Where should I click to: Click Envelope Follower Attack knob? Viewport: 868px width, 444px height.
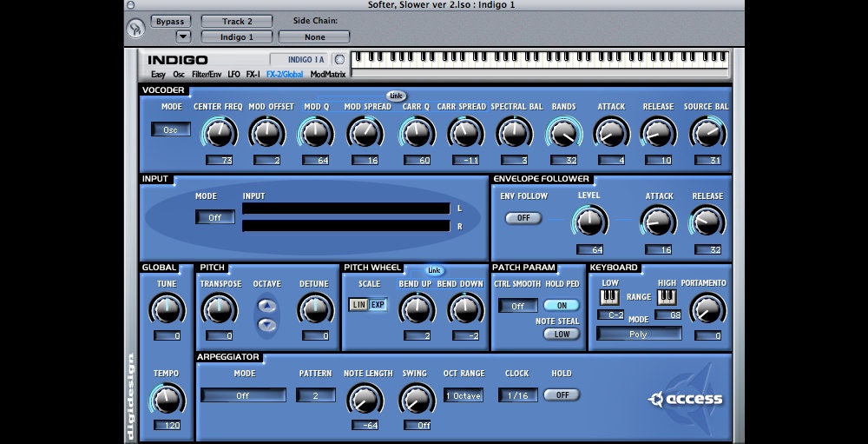tap(658, 222)
